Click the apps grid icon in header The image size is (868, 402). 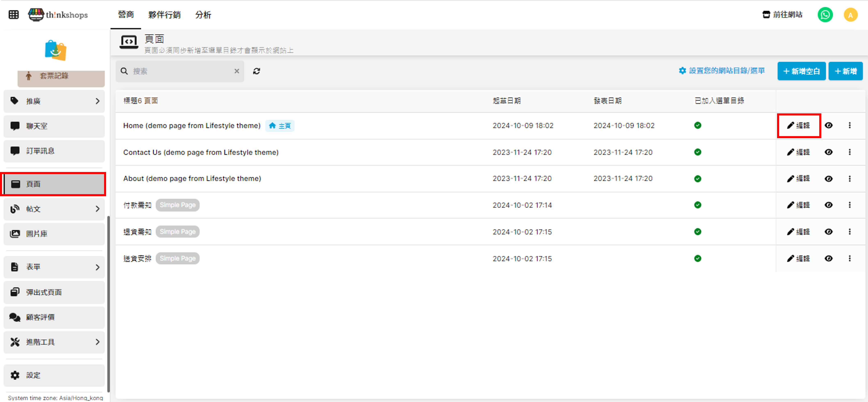tap(14, 15)
